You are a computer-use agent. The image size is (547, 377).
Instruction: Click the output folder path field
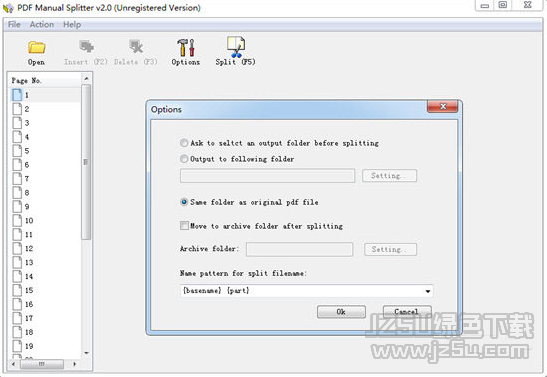click(267, 175)
